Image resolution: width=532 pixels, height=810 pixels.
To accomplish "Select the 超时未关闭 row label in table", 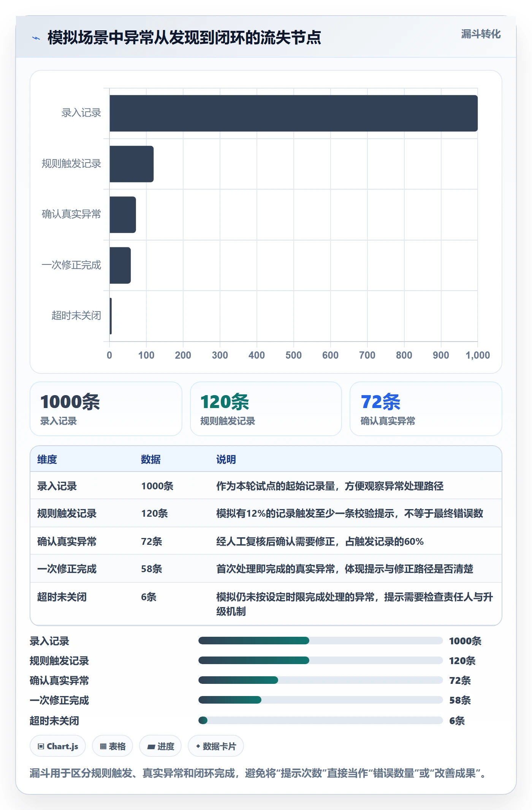I will 62,597.
